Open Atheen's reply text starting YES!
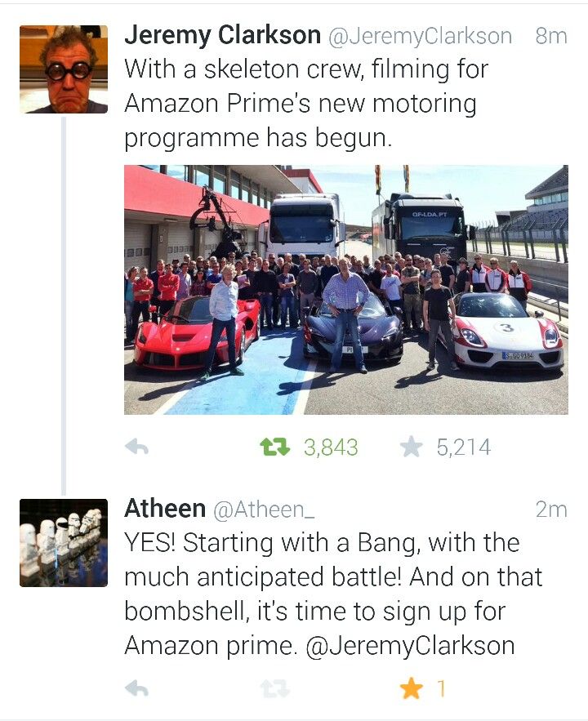 pos(333,594)
